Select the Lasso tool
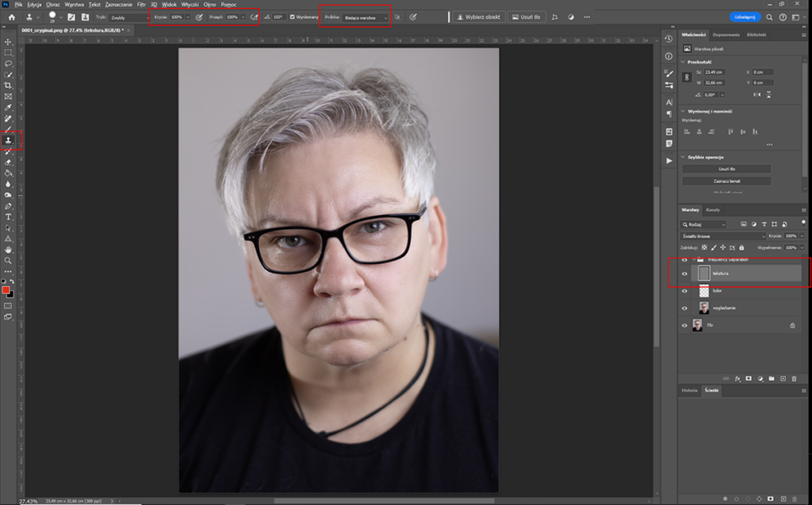 coord(9,63)
